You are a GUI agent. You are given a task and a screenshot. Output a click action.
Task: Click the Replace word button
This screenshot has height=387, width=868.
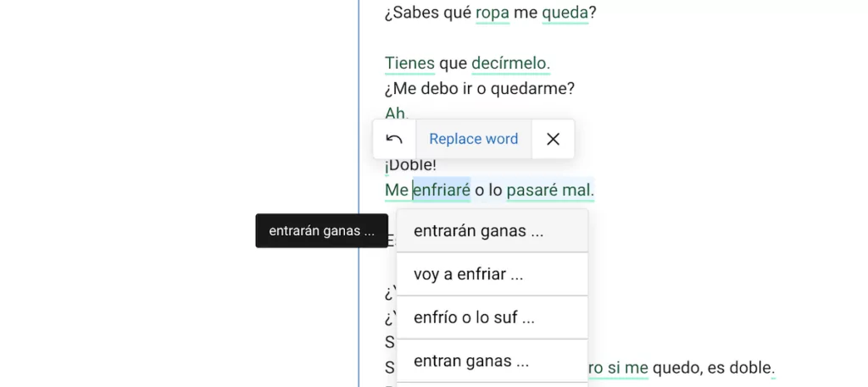(473, 139)
